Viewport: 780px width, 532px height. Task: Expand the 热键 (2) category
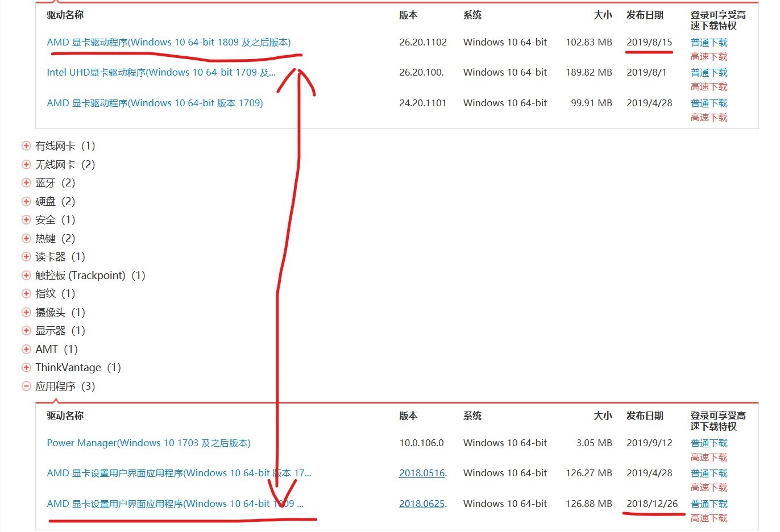click(26, 239)
